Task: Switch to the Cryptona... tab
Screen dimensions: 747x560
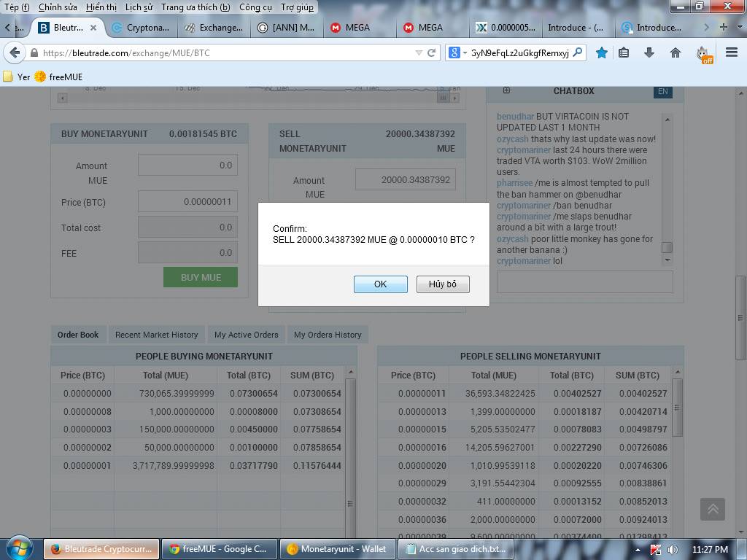Action: pyautogui.click(x=141, y=28)
